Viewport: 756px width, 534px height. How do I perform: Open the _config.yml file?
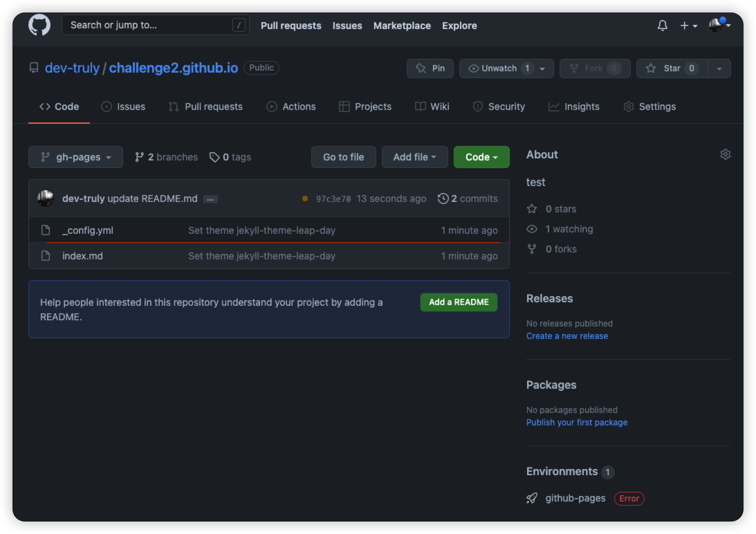[x=87, y=230]
